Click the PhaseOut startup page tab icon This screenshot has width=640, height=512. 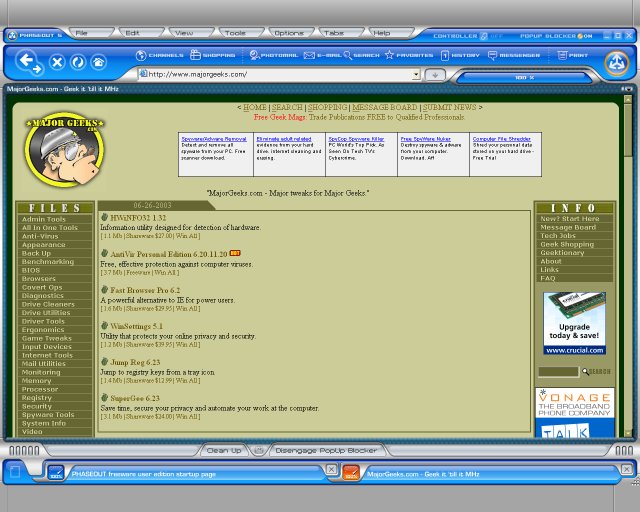tap(56, 473)
